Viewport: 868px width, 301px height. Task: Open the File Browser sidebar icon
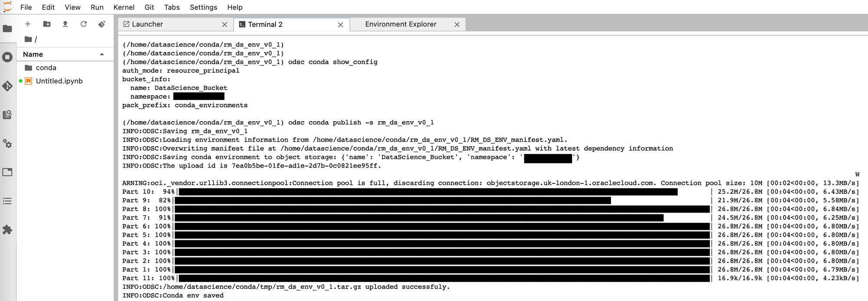(x=7, y=29)
